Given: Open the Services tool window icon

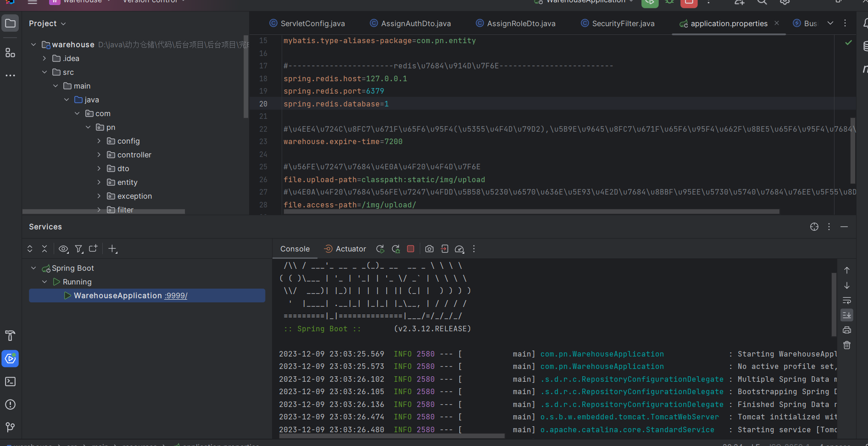Looking at the screenshot, I should coord(10,359).
